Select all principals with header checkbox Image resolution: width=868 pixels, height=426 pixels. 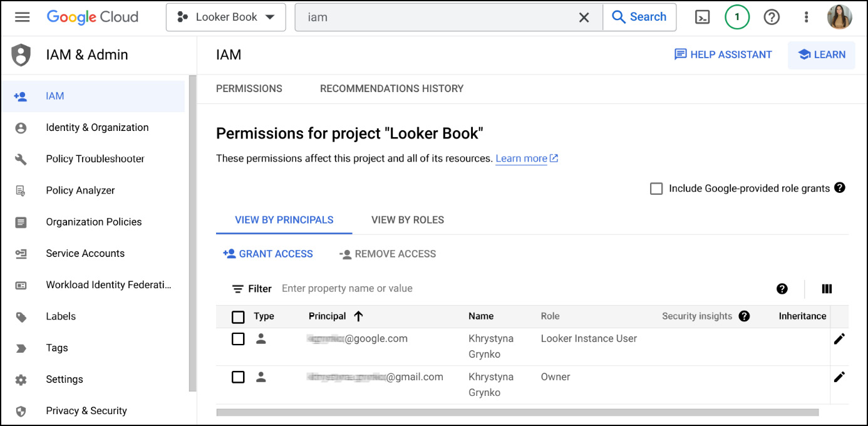coord(238,317)
